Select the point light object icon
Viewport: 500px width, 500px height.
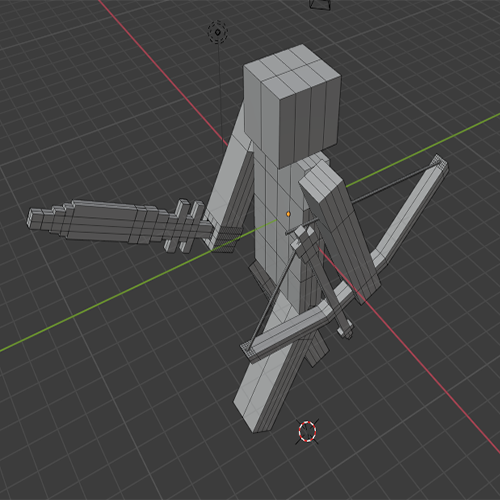[218, 32]
